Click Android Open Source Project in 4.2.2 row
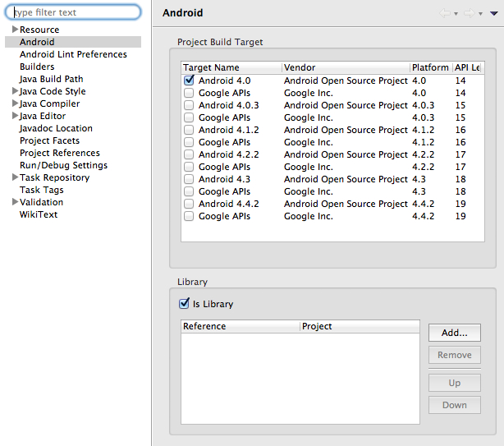Viewport: 504px width, 446px height. pyautogui.click(x=346, y=154)
